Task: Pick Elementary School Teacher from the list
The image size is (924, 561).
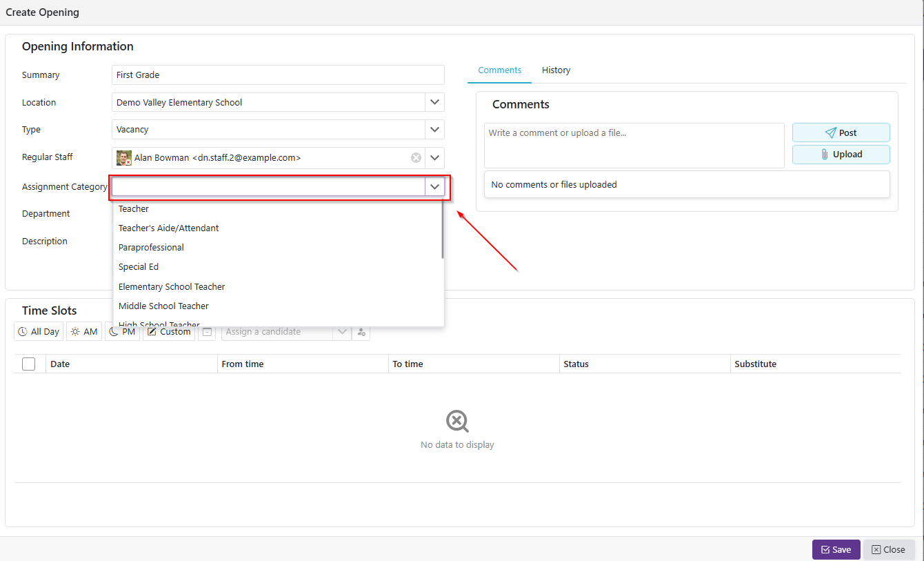Action: point(172,286)
